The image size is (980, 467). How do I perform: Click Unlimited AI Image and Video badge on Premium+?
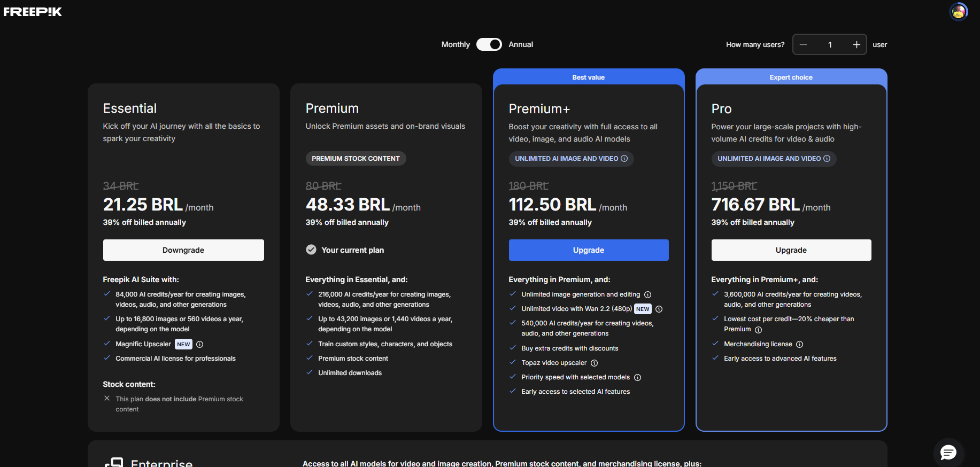[x=570, y=159]
